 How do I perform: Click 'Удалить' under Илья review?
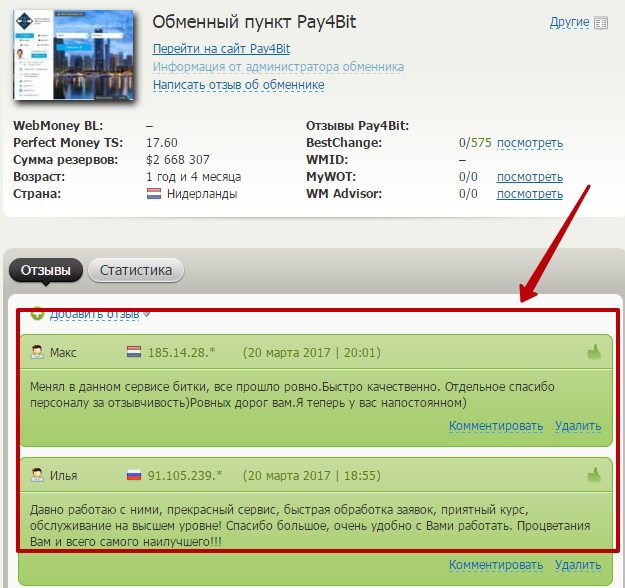(x=578, y=565)
